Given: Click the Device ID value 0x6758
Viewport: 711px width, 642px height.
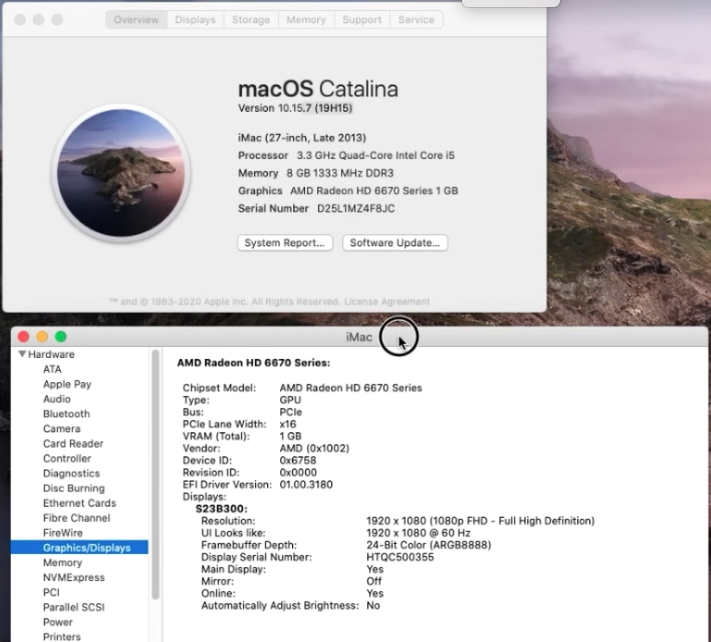Looking at the screenshot, I should (298, 460).
